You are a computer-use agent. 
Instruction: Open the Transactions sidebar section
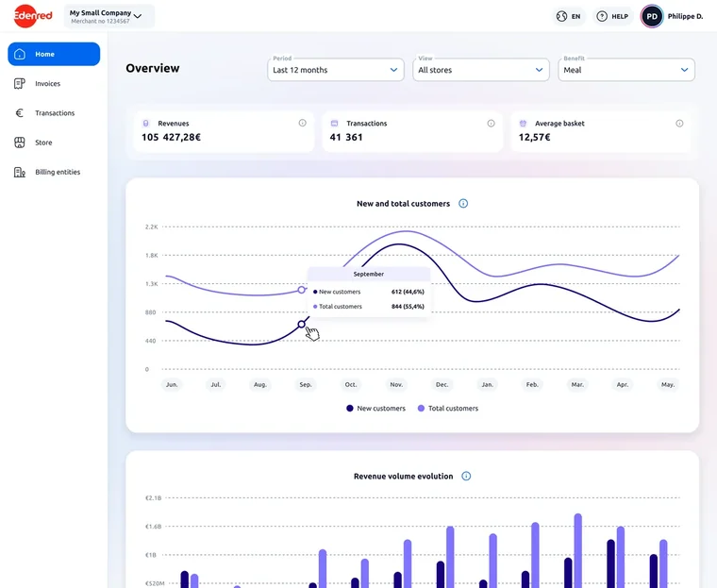tap(54, 113)
